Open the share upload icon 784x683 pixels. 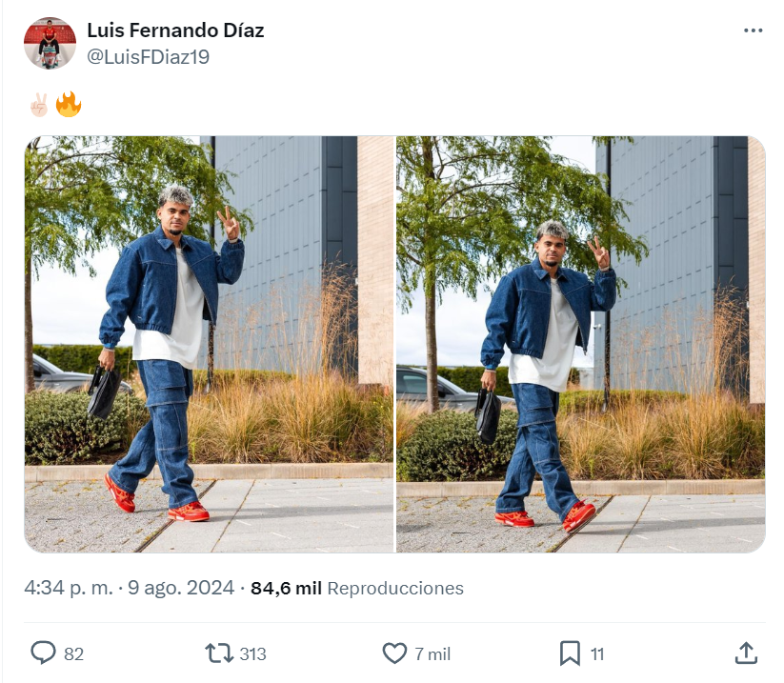coord(746,653)
